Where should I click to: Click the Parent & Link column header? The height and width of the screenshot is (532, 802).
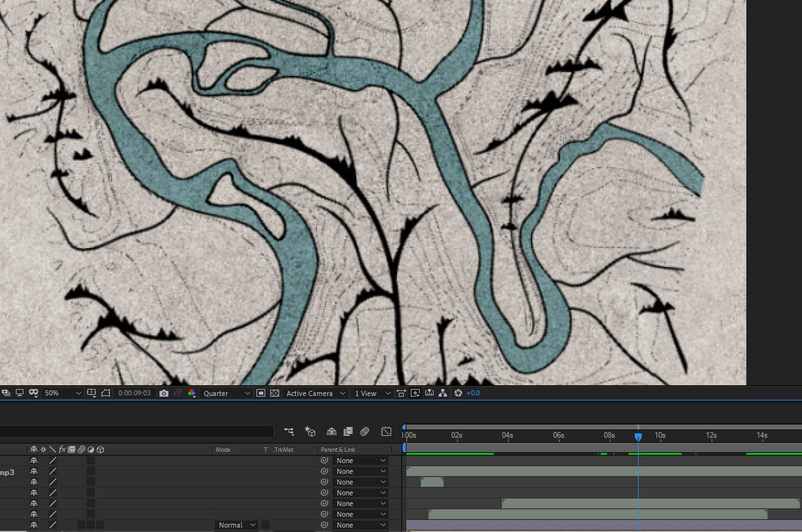(x=338, y=450)
